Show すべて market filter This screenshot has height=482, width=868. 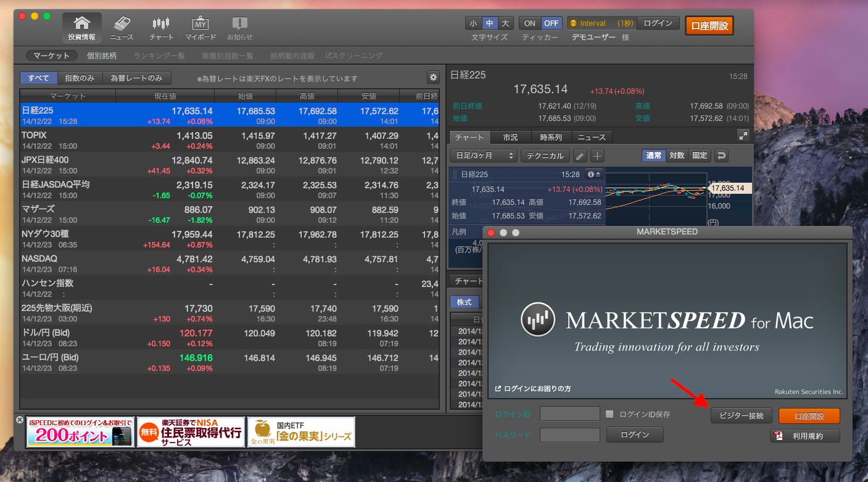39,78
